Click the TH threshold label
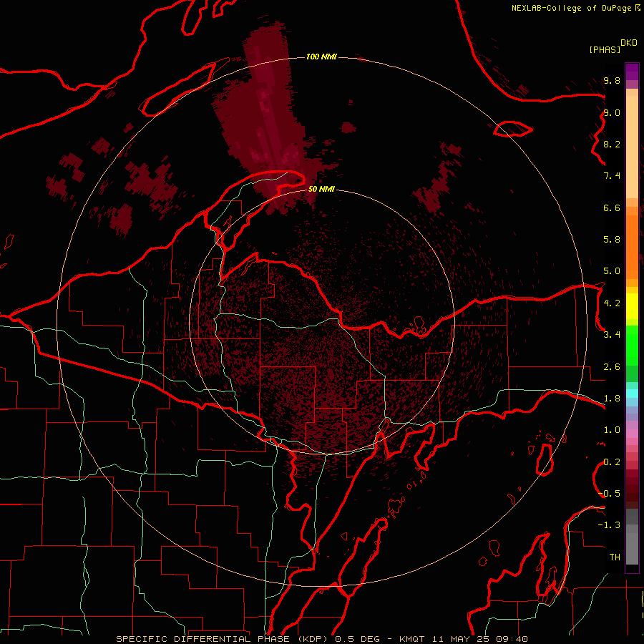Image resolution: width=644 pixels, height=644 pixels. pyautogui.click(x=615, y=557)
